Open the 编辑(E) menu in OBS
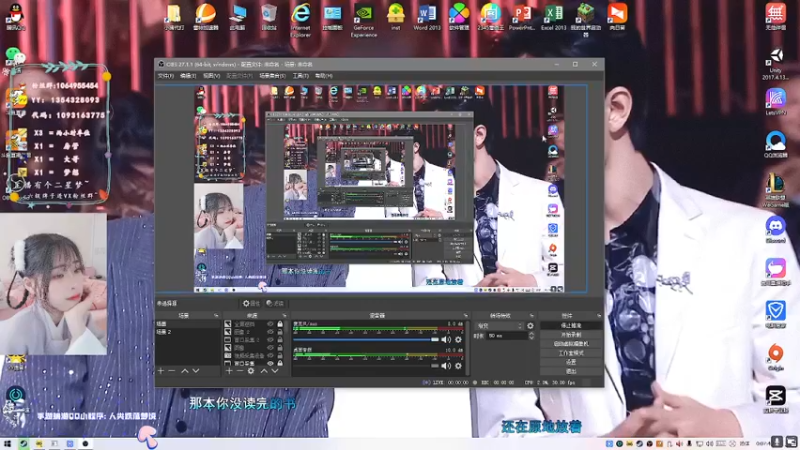 188,76
